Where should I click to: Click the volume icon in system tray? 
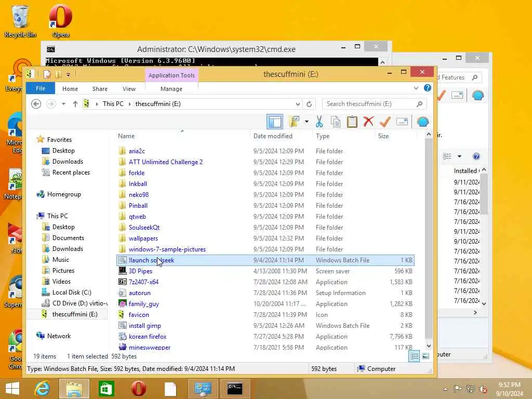pos(483,389)
